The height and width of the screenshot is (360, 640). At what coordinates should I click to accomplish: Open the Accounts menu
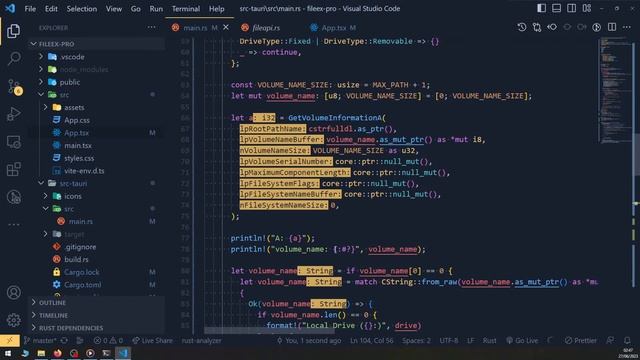pyautogui.click(x=13, y=292)
